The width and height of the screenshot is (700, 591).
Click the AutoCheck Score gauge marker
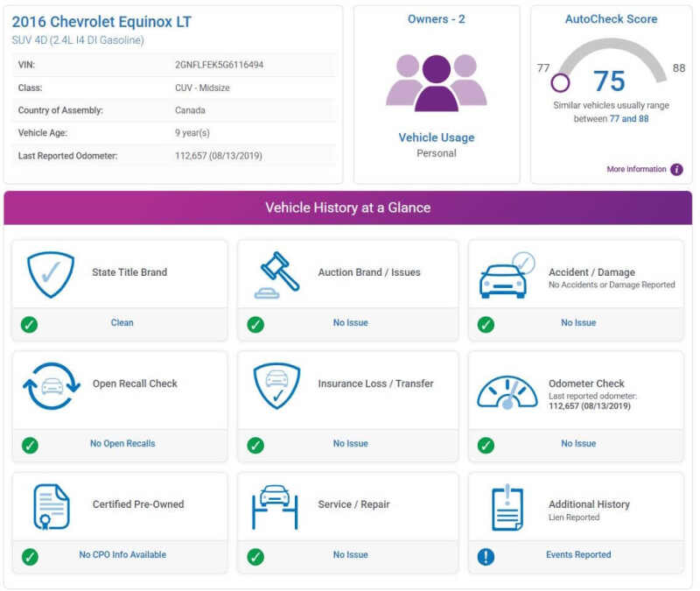(x=560, y=83)
